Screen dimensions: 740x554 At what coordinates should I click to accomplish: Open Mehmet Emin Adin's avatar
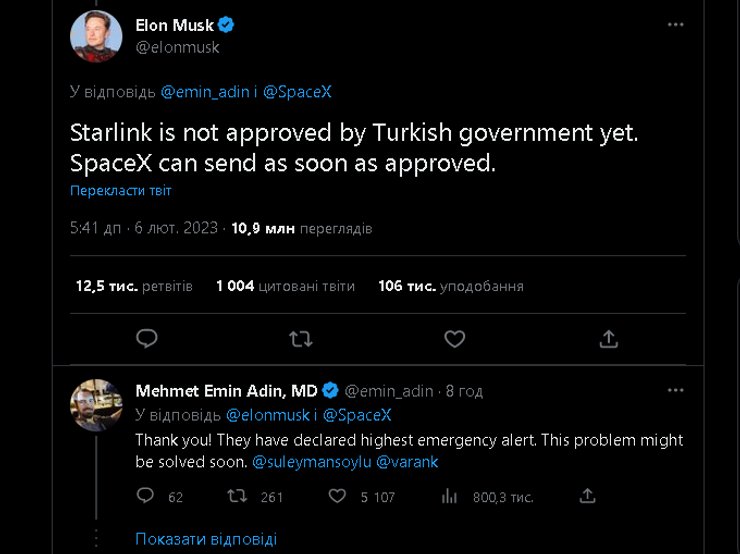click(96, 404)
